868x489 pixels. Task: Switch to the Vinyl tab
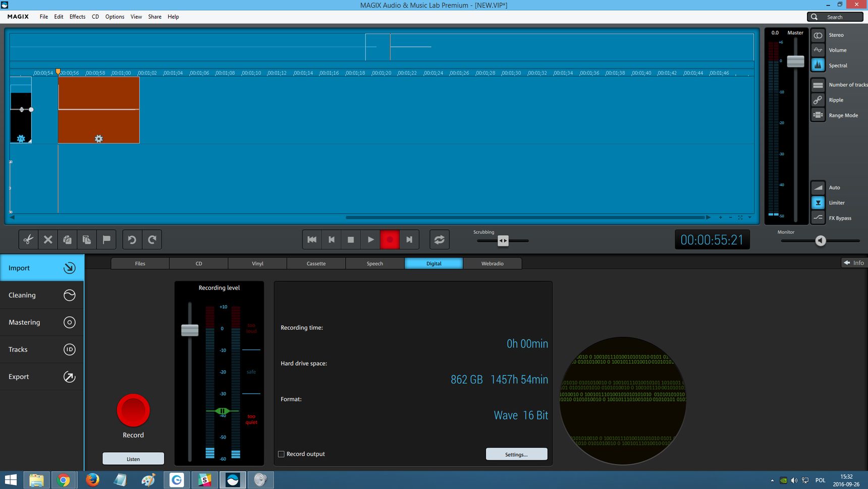point(257,263)
